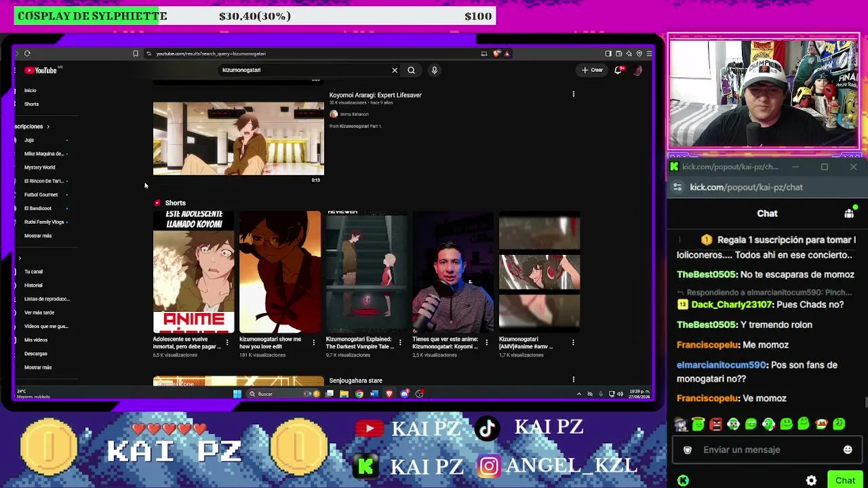This screenshot has width=868, height=488.
Task: Open Shorts in YouTube sidebar
Action: coord(32,104)
